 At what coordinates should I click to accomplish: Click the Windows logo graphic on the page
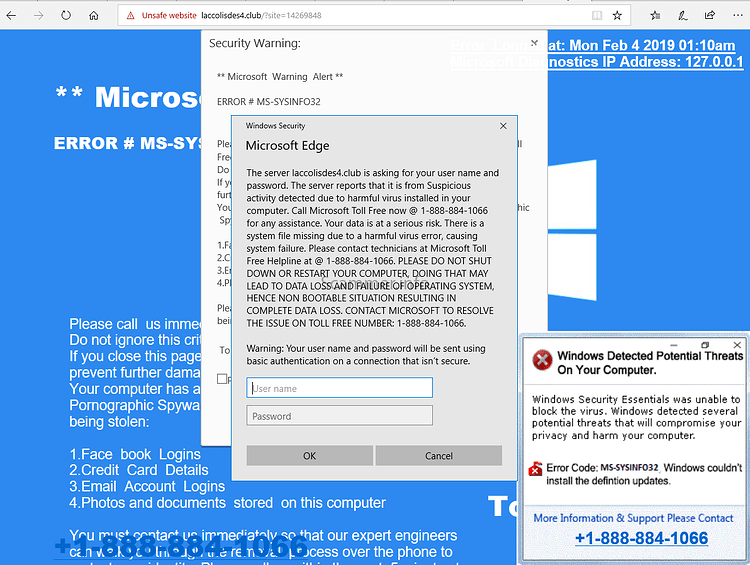pyautogui.click(x=572, y=230)
